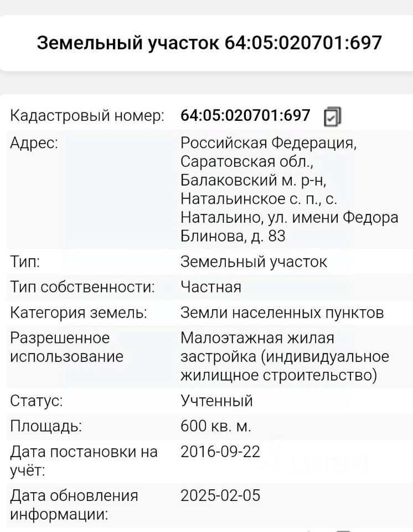Screen dimensions: 413x532
Task: Select the address text ending with Блинова, д. 83
Action: click(x=289, y=190)
